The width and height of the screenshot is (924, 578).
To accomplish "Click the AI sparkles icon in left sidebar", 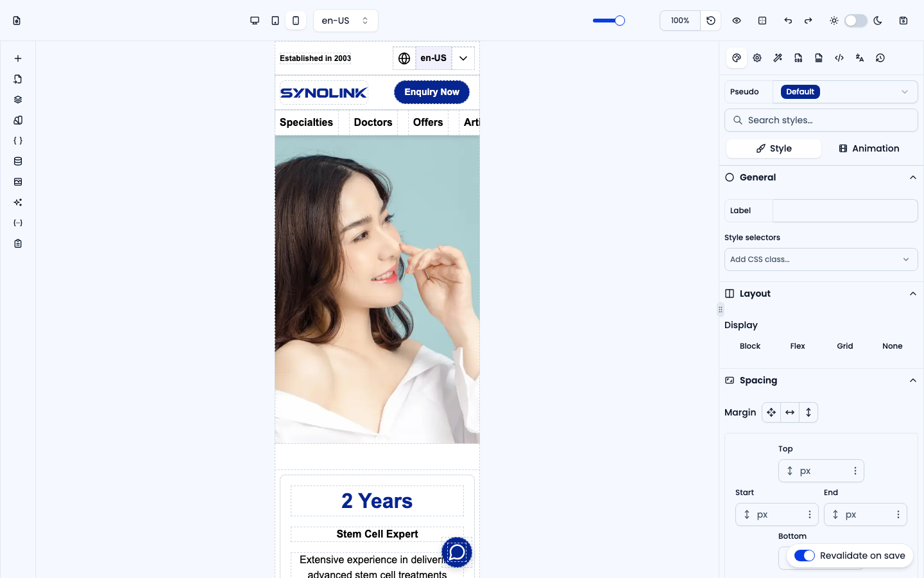I will click(18, 202).
